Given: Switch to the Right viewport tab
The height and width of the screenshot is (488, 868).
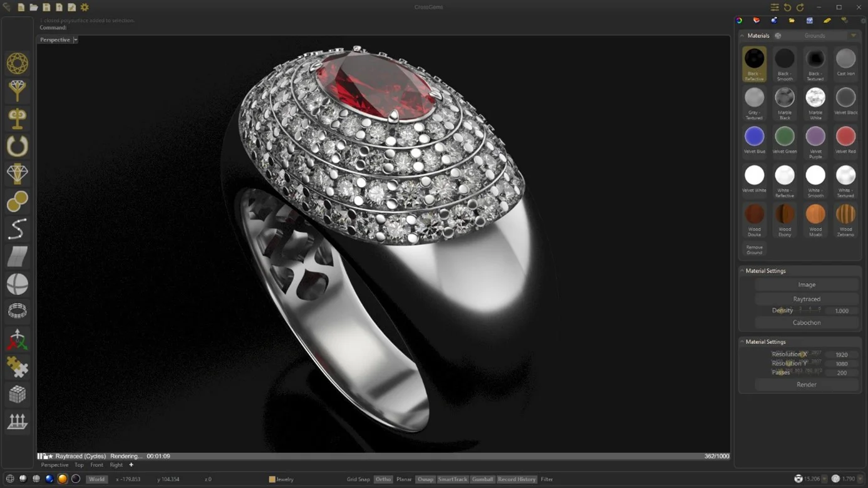Looking at the screenshot, I should [116, 465].
